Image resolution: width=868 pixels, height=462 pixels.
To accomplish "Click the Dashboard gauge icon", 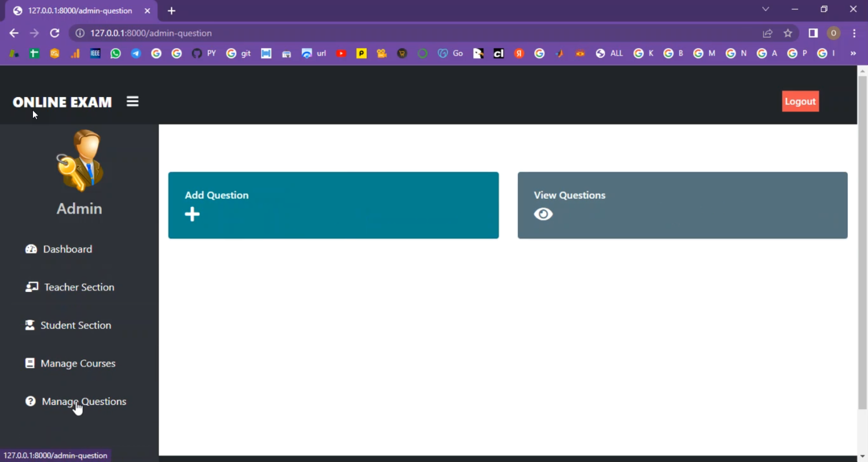I will click(x=31, y=249).
